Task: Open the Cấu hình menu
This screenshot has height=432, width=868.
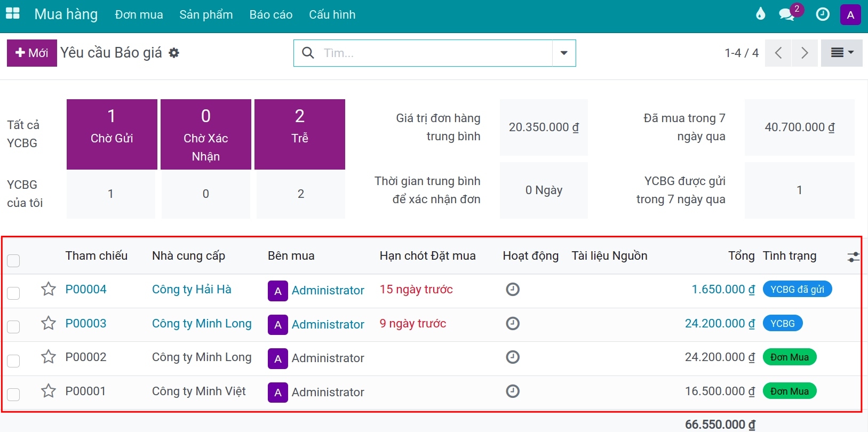Action: point(332,14)
